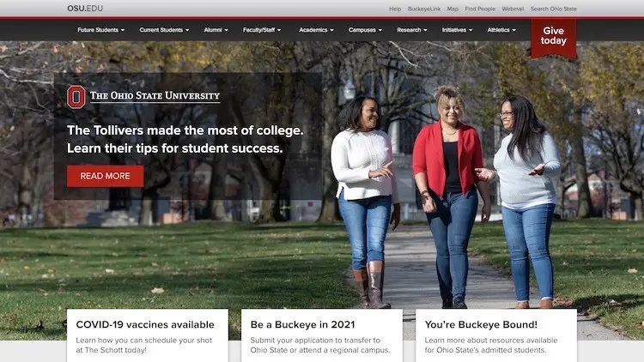This screenshot has height=362, width=644.
Task: Open the BuckeyeLink link
Action: point(424,9)
